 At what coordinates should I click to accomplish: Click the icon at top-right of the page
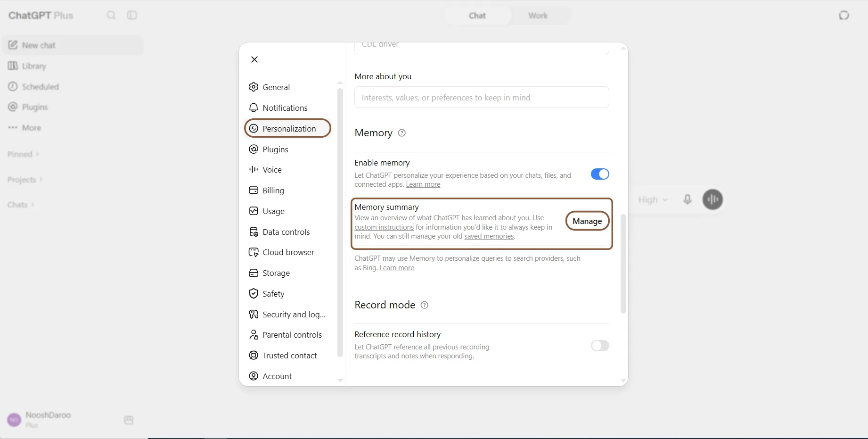pyautogui.click(x=844, y=16)
